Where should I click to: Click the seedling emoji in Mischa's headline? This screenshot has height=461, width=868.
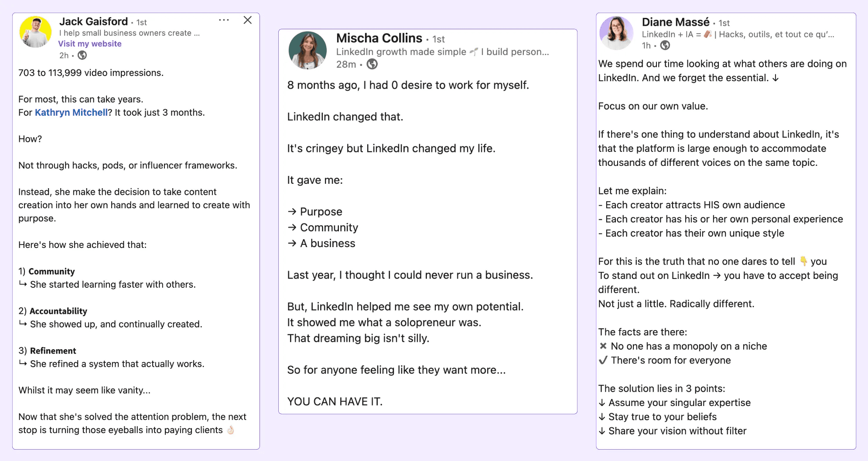click(474, 52)
